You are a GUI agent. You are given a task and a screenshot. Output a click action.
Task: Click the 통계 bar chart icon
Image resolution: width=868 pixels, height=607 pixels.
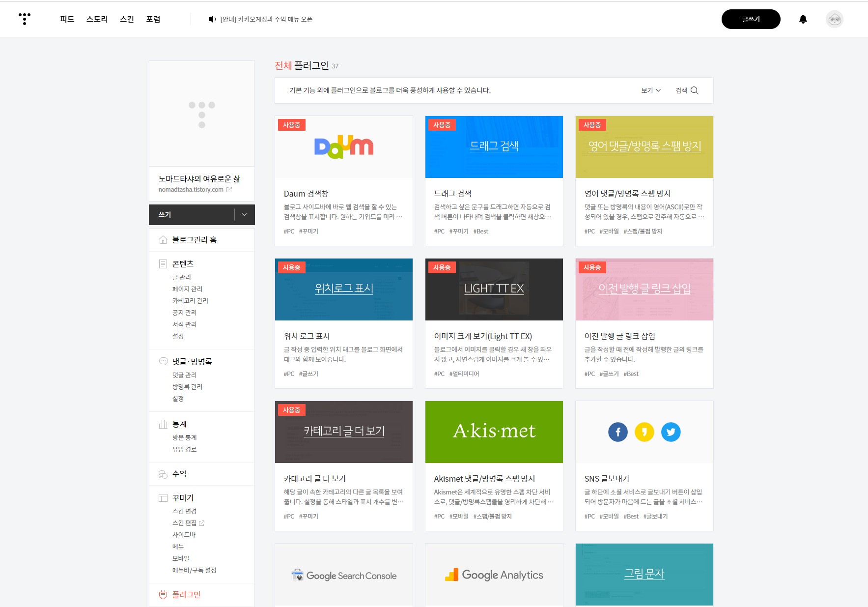pyautogui.click(x=163, y=424)
